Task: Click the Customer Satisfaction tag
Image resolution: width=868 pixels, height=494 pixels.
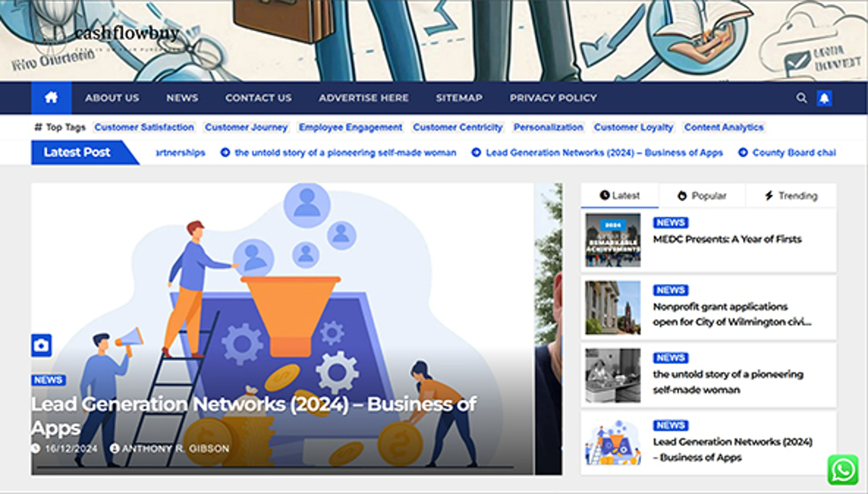Action: click(x=144, y=127)
